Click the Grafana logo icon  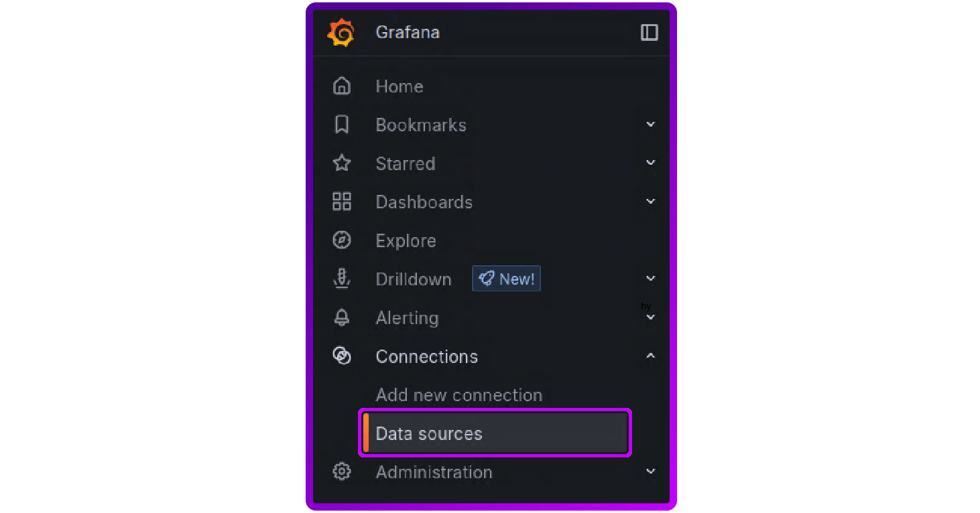tap(341, 31)
